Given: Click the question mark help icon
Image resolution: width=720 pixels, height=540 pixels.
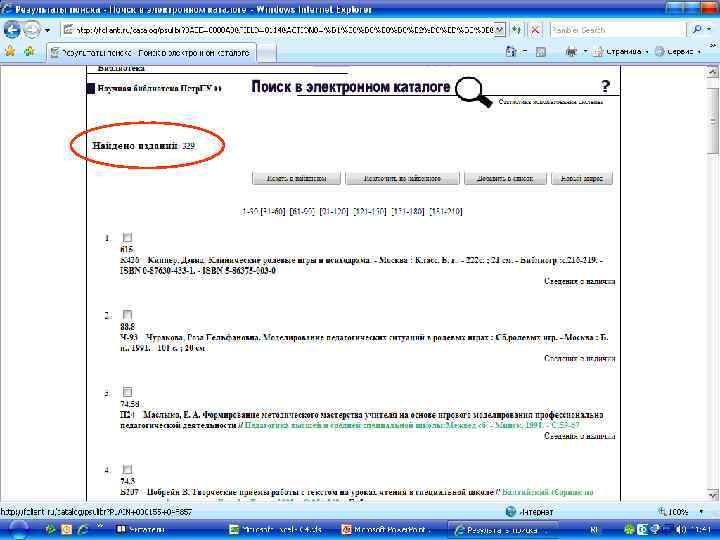Looking at the screenshot, I should (605, 86).
